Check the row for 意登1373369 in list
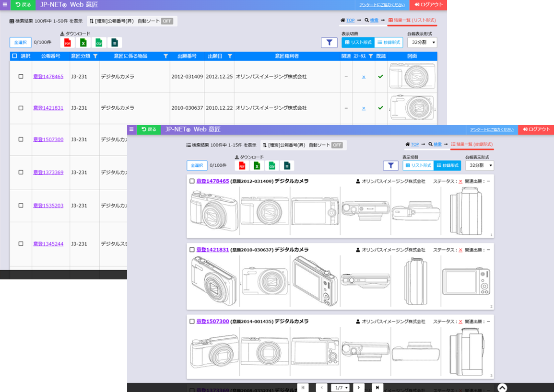This screenshot has width=554, height=392. click(21, 173)
